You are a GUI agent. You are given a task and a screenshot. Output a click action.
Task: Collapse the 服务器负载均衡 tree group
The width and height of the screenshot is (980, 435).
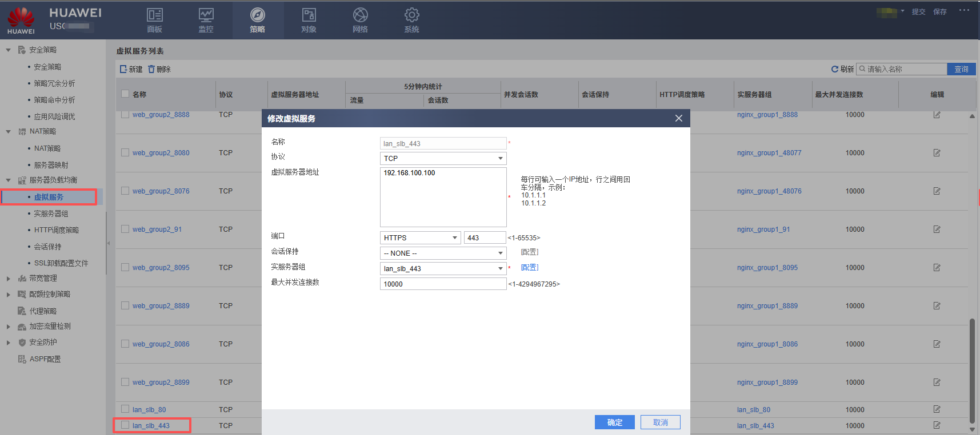(x=8, y=180)
